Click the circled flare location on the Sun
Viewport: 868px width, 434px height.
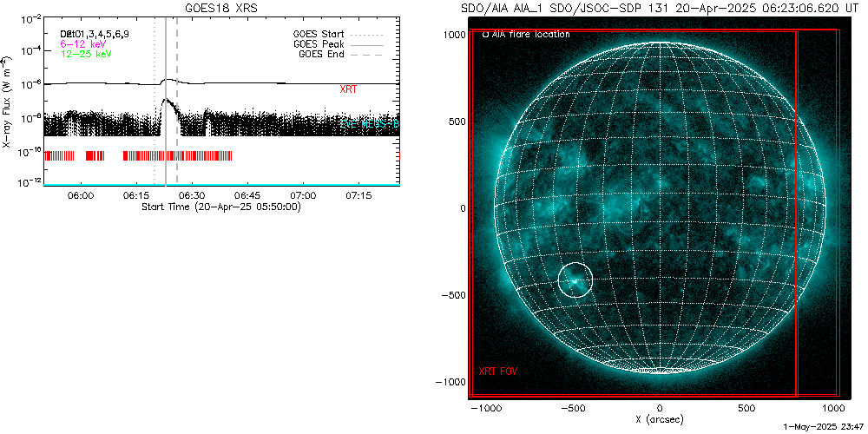coord(575,280)
